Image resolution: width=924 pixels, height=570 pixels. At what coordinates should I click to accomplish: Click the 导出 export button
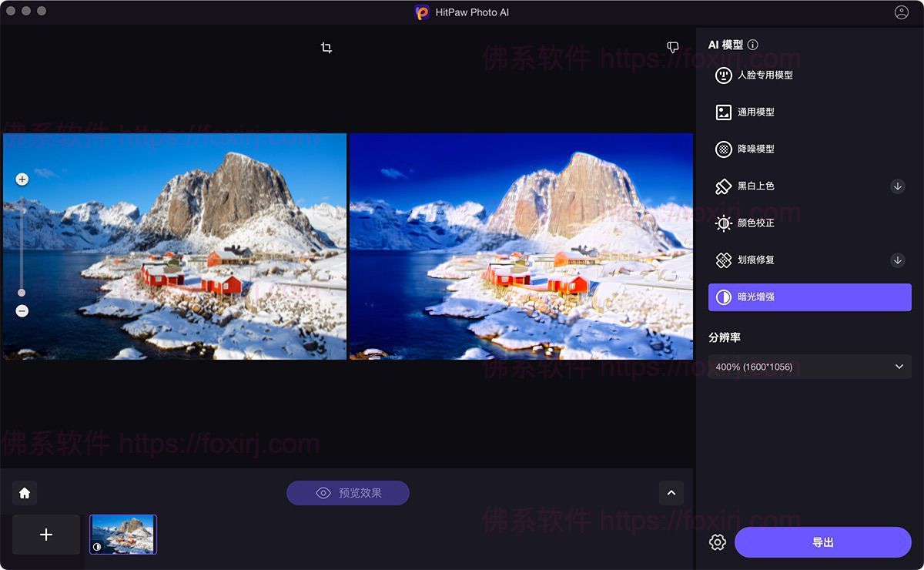(x=822, y=542)
